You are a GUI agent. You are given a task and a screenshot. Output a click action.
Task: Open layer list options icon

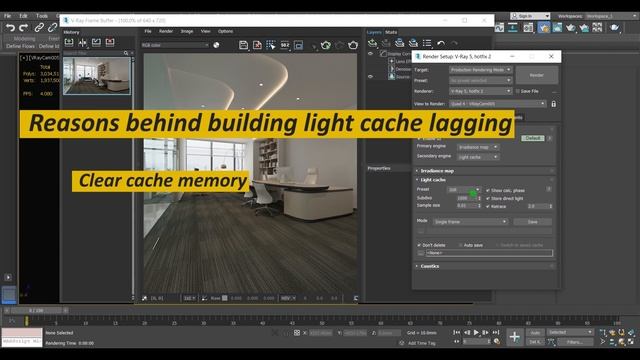(427, 43)
